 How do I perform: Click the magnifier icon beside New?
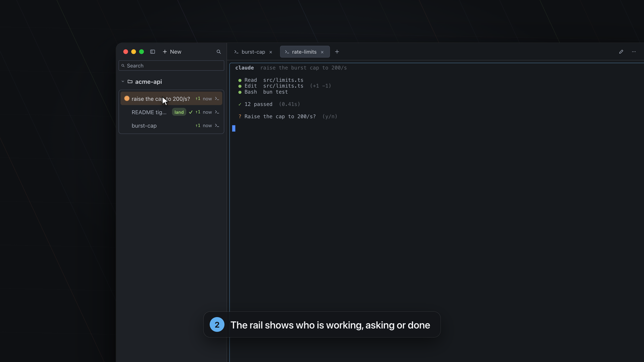tap(218, 52)
